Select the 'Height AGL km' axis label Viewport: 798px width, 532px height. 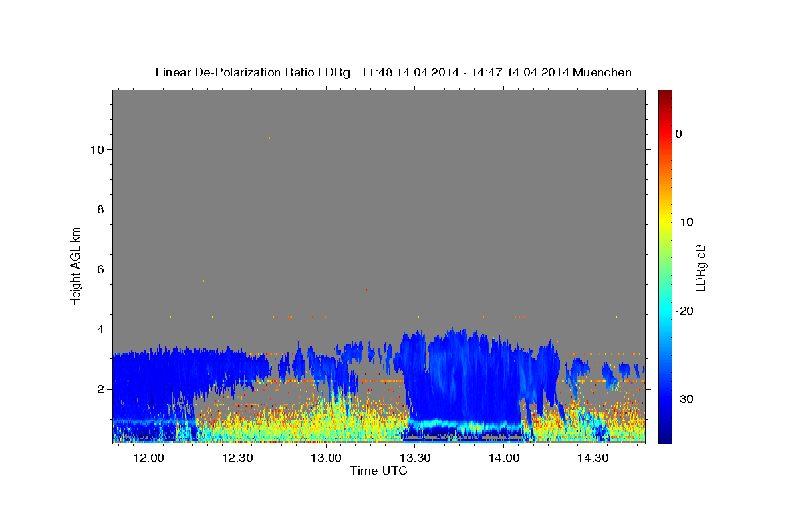point(76,265)
